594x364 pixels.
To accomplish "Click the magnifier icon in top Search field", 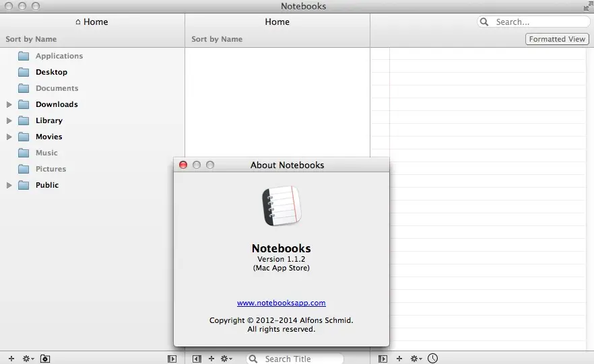I will (484, 22).
